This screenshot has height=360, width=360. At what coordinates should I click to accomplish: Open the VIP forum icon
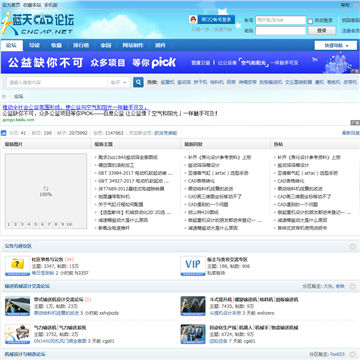[x=193, y=266]
